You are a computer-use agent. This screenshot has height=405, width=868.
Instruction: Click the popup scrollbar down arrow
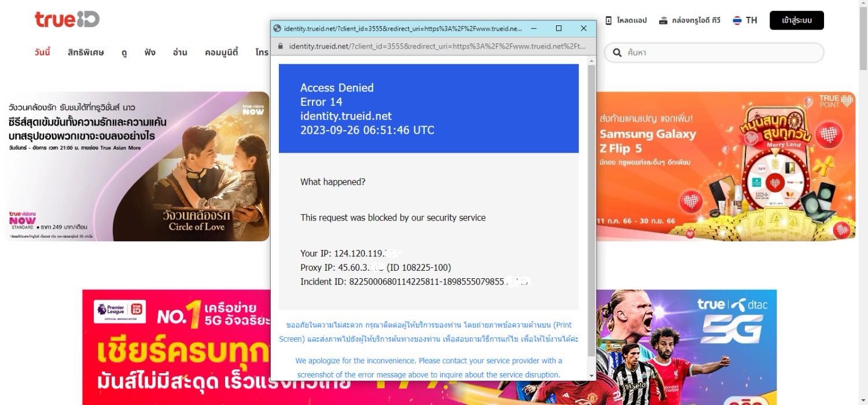[x=591, y=375]
